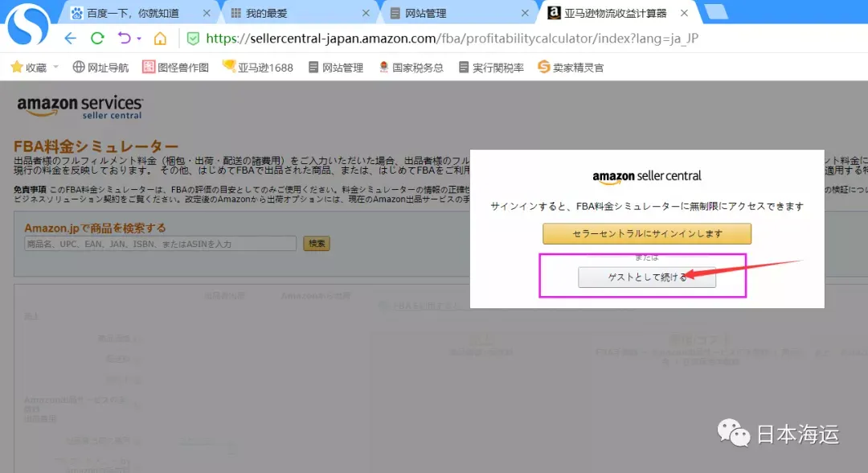Open 图怪兽作图 bookmark

pyautogui.click(x=175, y=68)
